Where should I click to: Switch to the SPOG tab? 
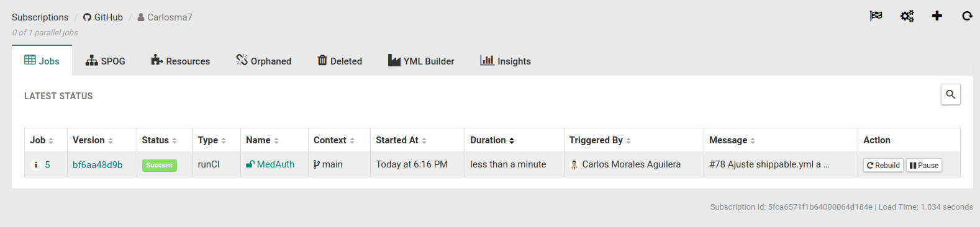[x=106, y=61]
